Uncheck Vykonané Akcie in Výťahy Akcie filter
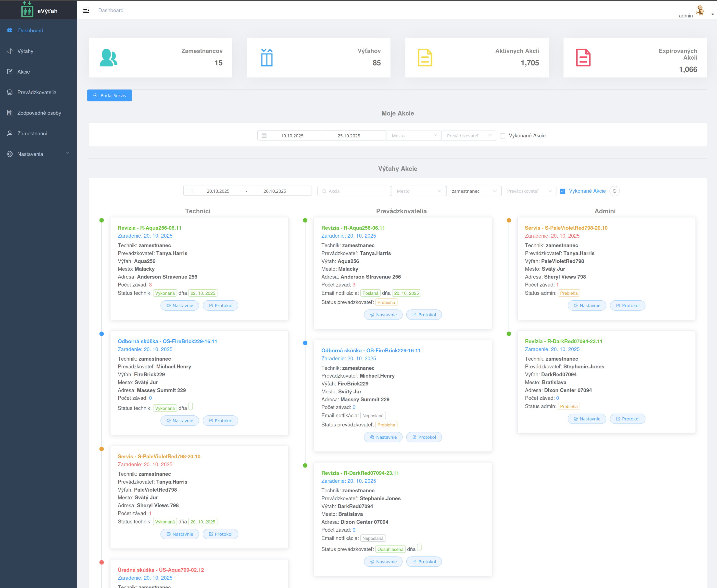Image resolution: width=717 pixels, height=588 pixels. tap(563, 191)
